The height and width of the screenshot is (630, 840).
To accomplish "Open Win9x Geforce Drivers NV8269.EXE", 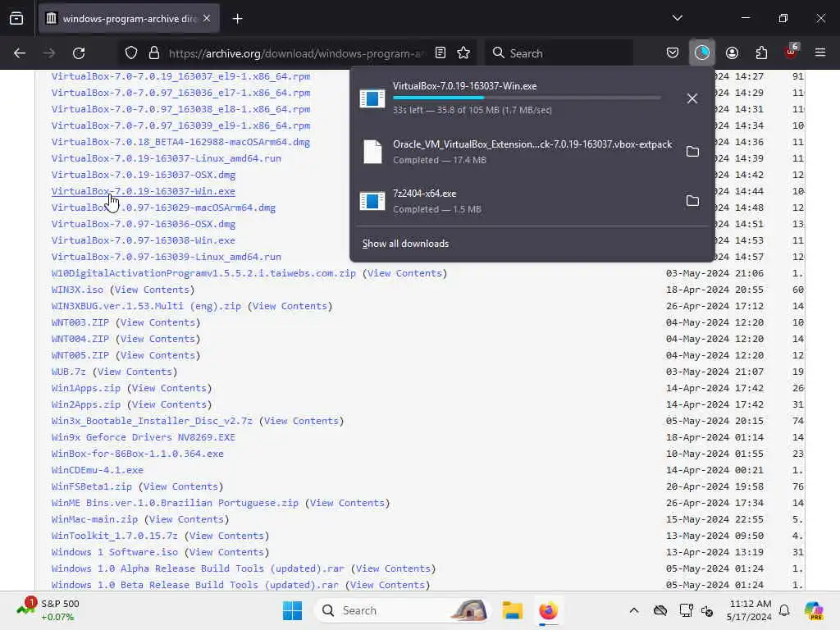I will click(x=143, y=437).
